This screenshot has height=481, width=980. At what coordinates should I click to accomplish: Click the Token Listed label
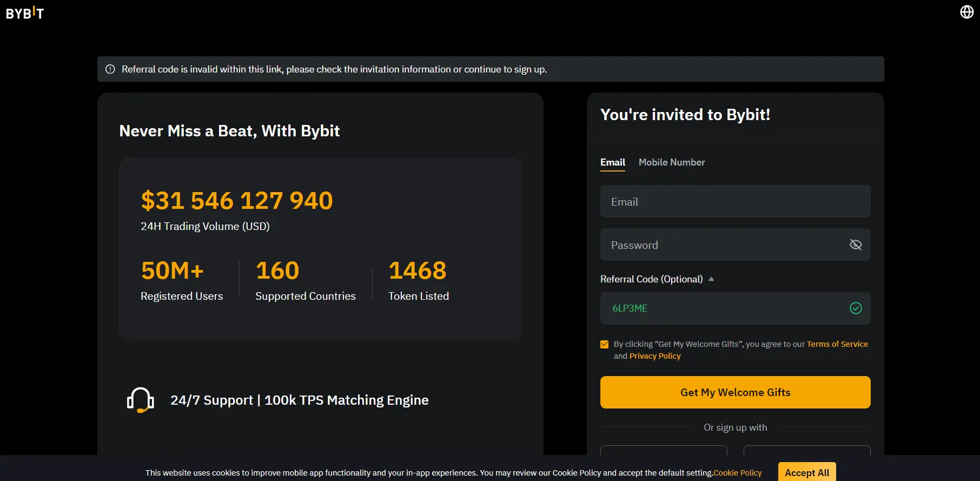419,296
